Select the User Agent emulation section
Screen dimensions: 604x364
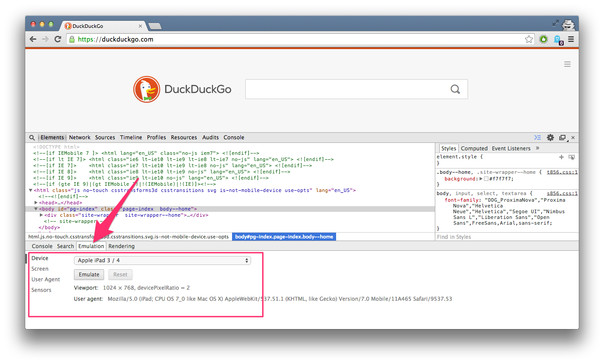tap(46, 280)
